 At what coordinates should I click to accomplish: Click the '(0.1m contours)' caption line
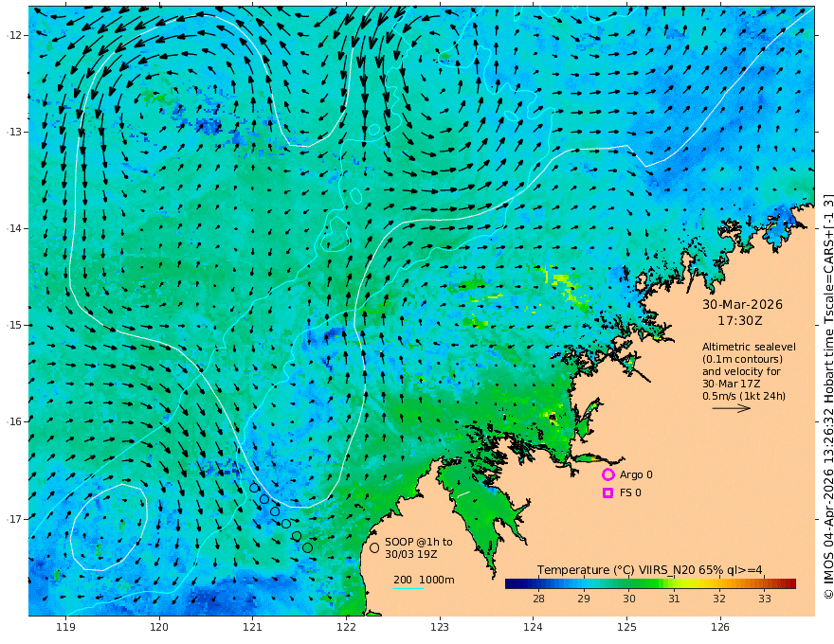(742, 359)
